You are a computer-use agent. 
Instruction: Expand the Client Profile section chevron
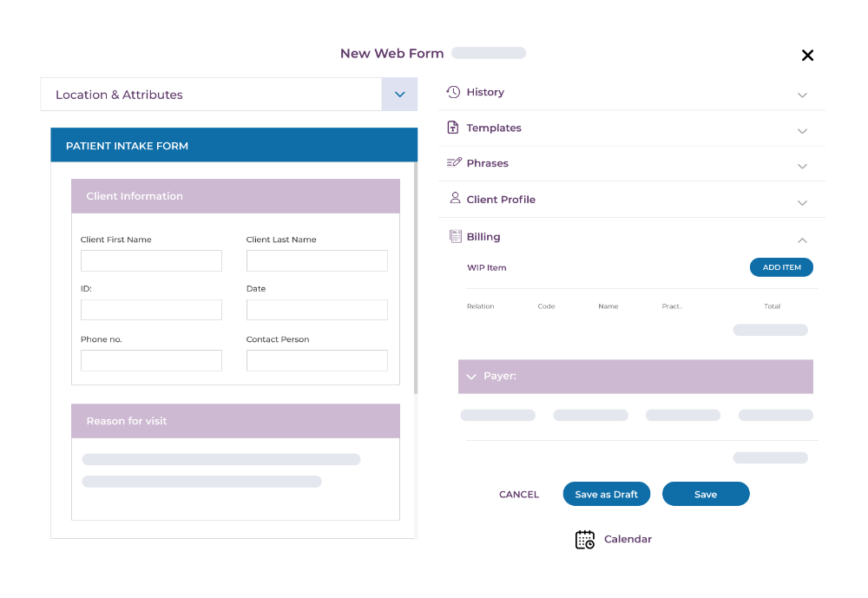point(802,203)
